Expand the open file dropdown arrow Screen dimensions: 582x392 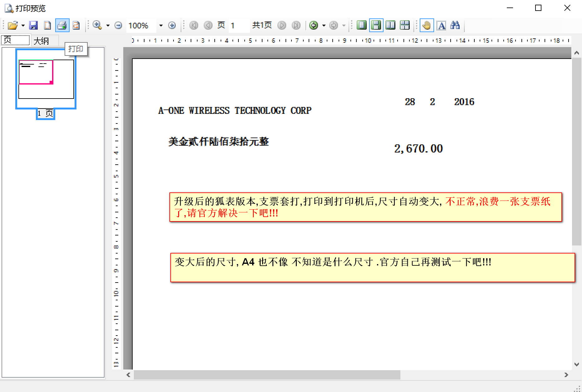23,26
